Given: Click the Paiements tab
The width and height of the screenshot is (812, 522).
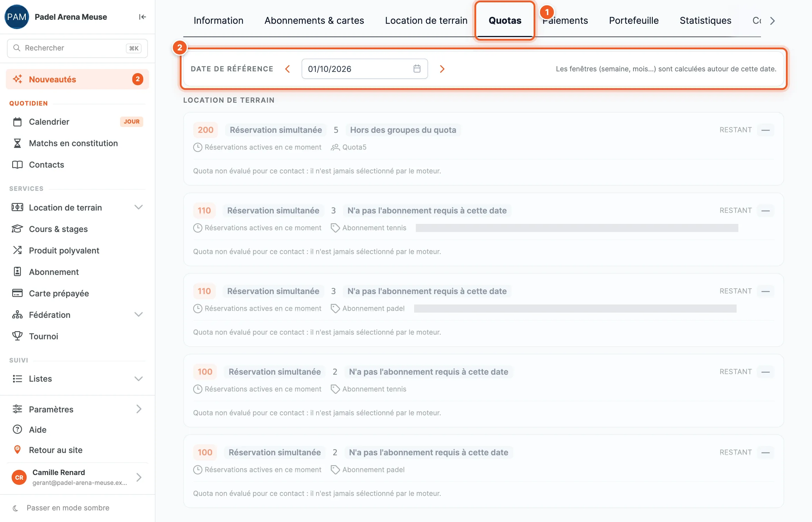Looking at the screenshot, I should (565, 21).
